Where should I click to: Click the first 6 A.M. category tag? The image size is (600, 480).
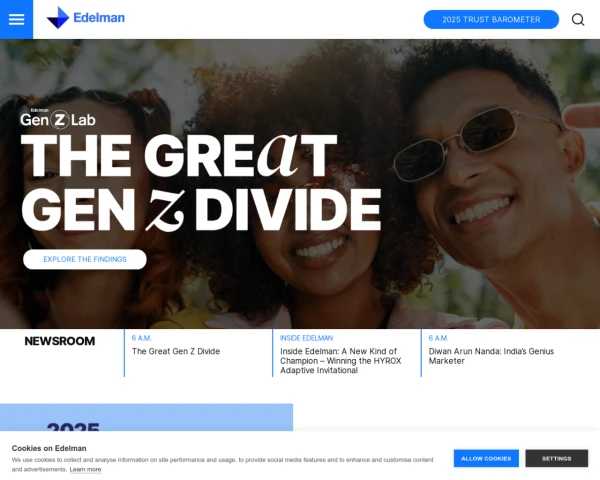coord(142,338)
